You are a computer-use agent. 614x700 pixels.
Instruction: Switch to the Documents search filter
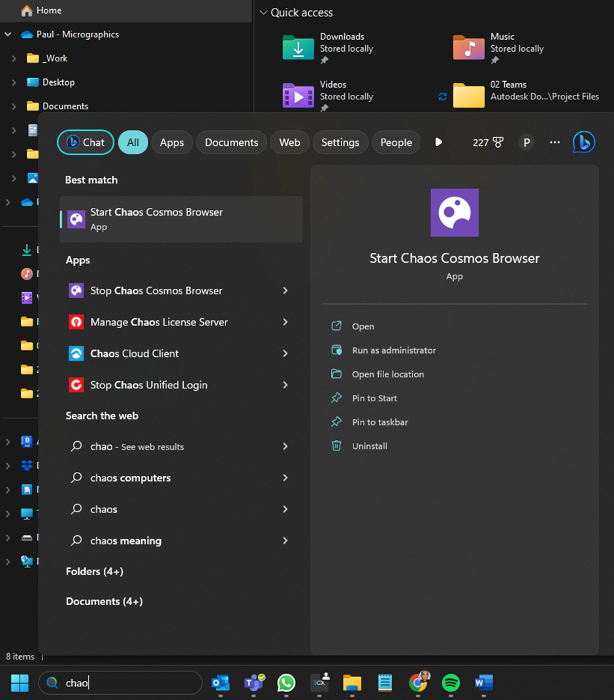[x=232, y=142]
